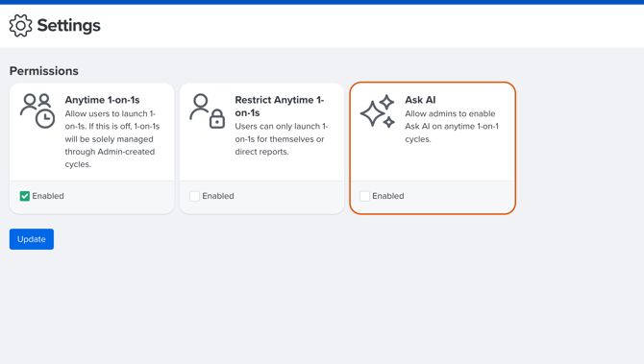Viewport: 644px width, 364px height.
Task: Click the person with padlock icon
Action: 208,110
